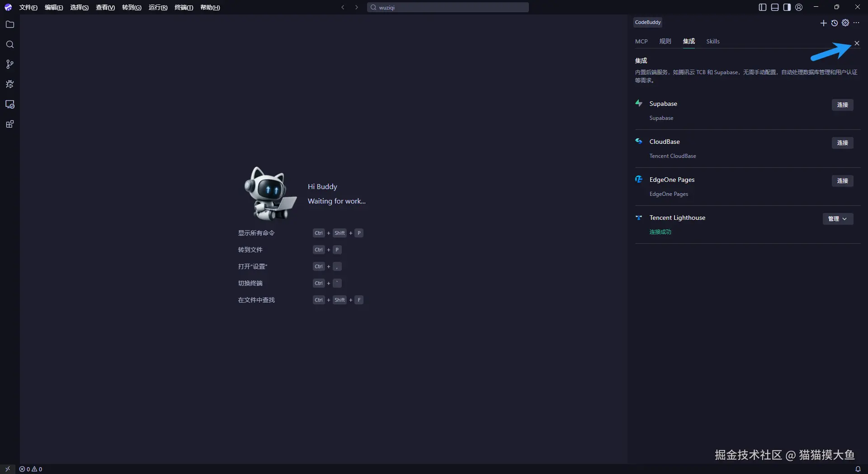Go back with the navigation arrow
Screen dimensions: 868x474
coord(343,7)
